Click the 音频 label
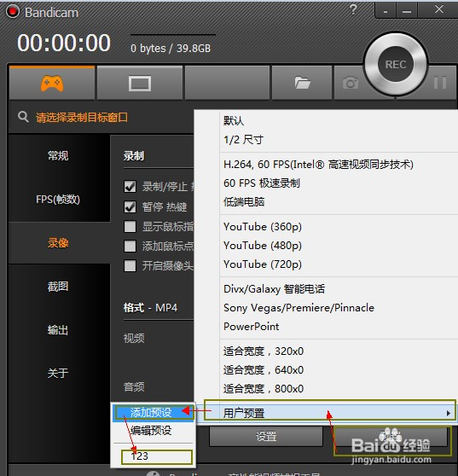The height and width of the screenshot is (476, 458). (134, 387)
